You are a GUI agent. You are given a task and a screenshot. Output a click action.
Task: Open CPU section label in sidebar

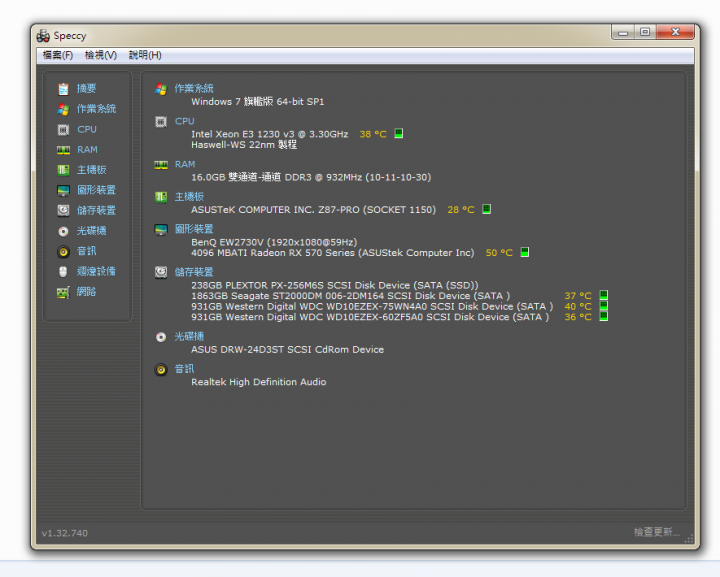(87, 129)
